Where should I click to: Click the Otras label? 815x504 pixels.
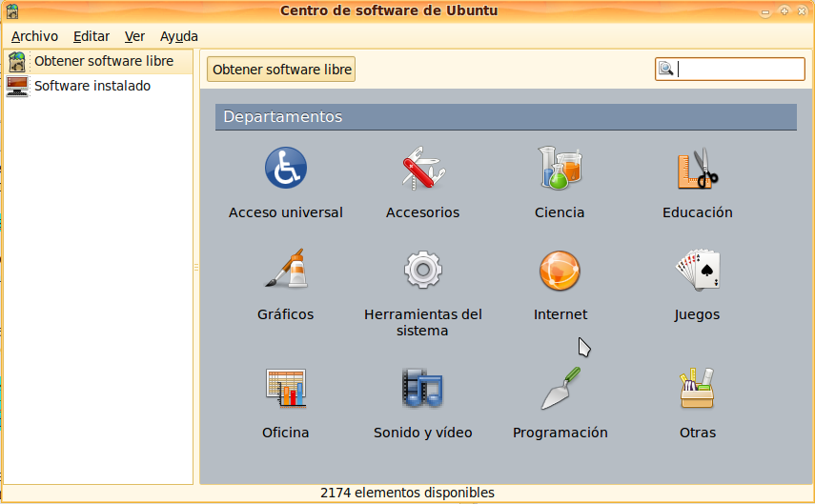(x=698, y=433)
